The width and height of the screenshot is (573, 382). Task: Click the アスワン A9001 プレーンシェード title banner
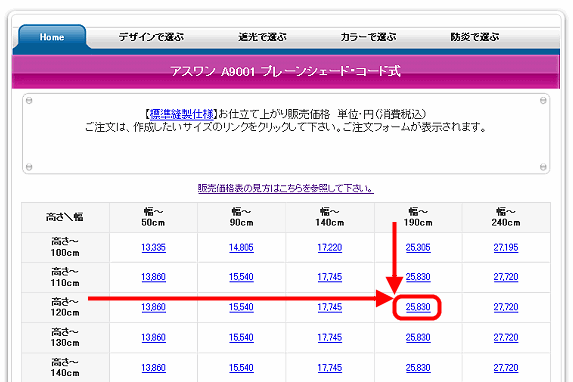click(x=286, y=71)
